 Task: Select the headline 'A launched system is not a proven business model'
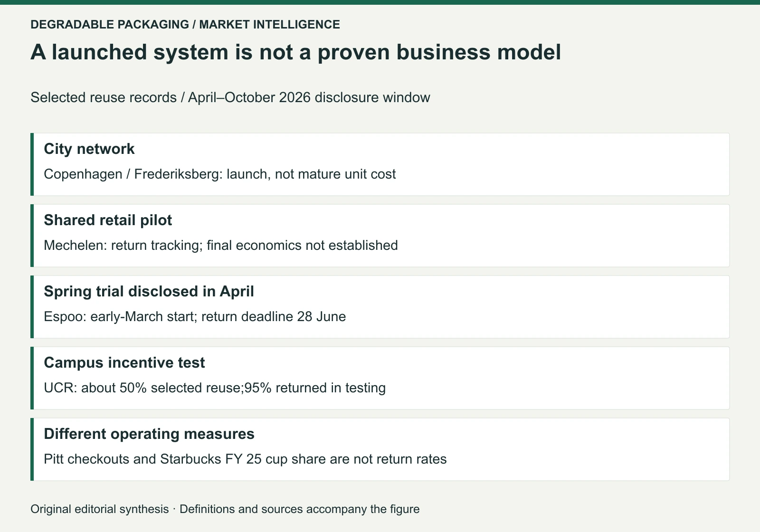click(296, 52)
